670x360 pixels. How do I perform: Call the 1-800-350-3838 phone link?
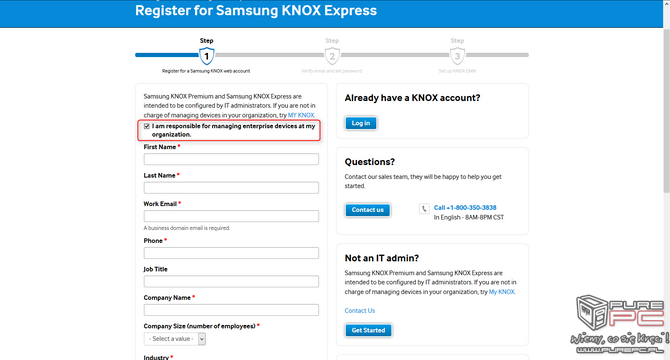click(x=465, y=208)
